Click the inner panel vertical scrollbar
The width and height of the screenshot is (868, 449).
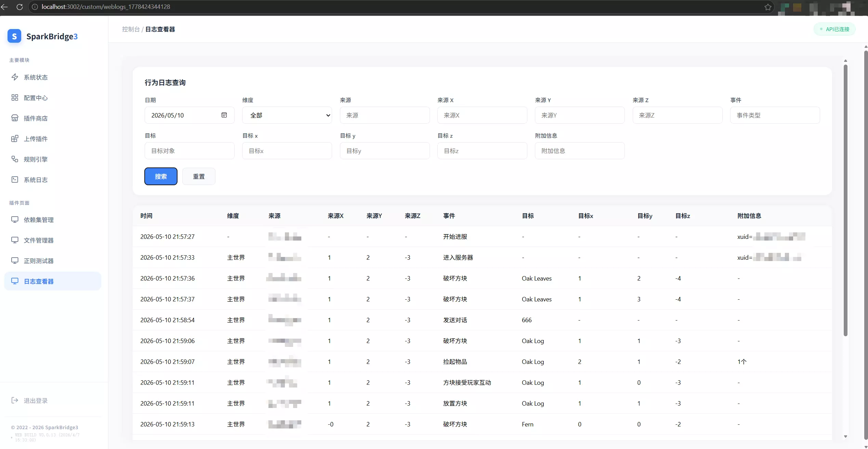tap(845, 200)
